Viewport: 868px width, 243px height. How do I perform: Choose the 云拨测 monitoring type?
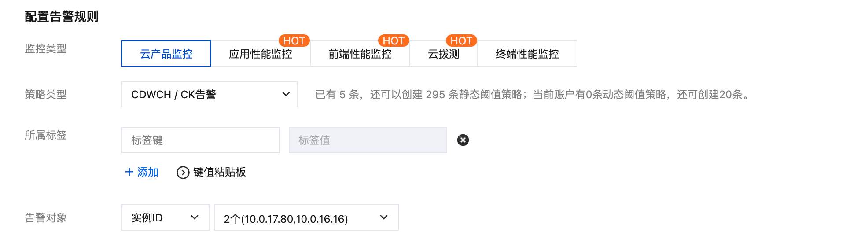[444, 54]
